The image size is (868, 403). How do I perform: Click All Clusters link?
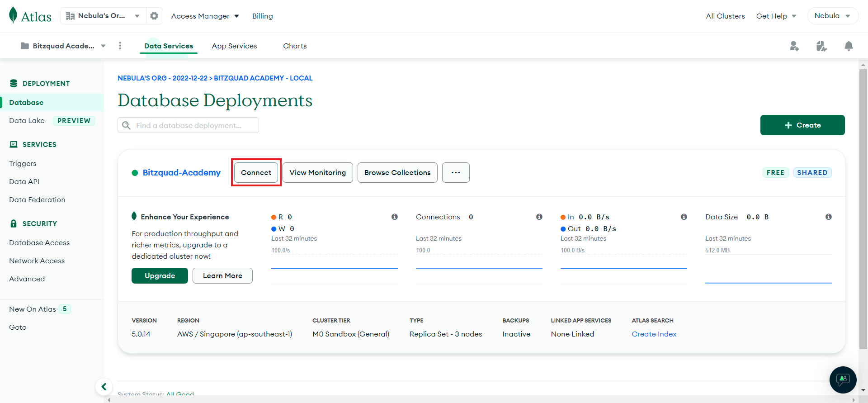point(725,16)
